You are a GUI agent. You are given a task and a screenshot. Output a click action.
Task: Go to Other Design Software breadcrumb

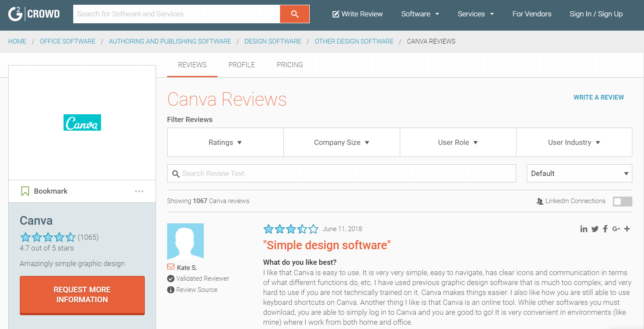[x=354, y=41]
